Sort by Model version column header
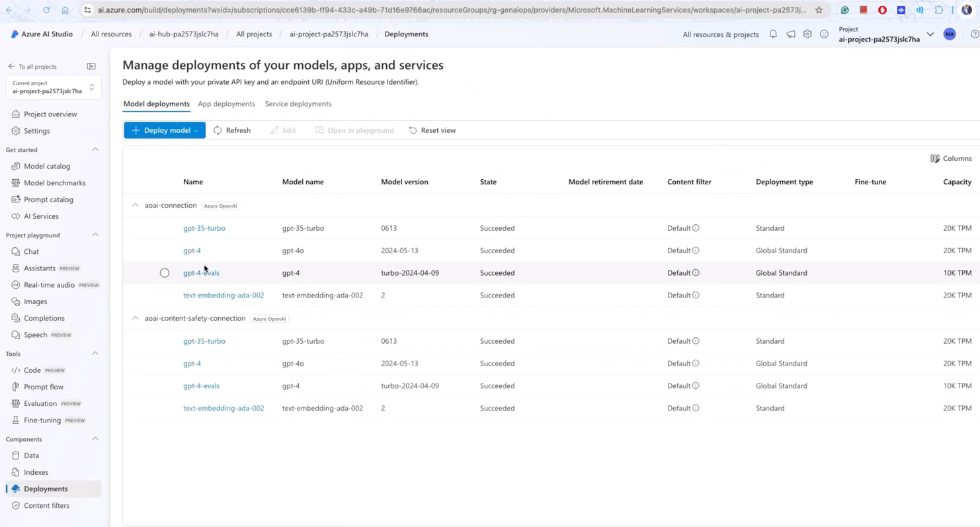 405,182
